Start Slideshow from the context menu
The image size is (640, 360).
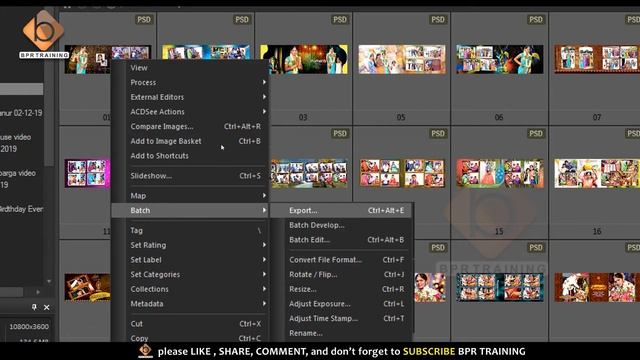click(x=190, y=176)
